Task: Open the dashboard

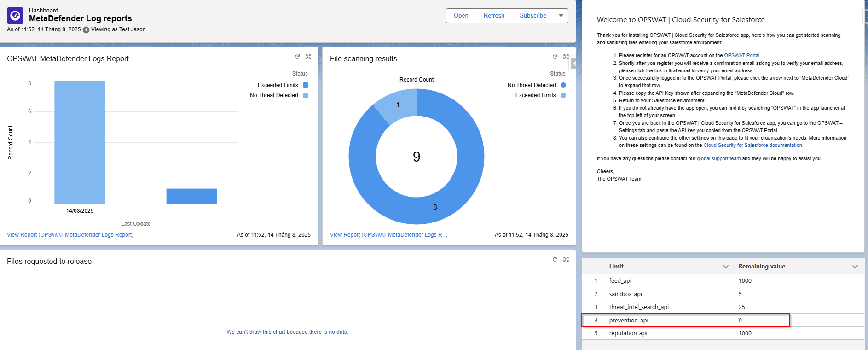Action: (x=461, y=16)
